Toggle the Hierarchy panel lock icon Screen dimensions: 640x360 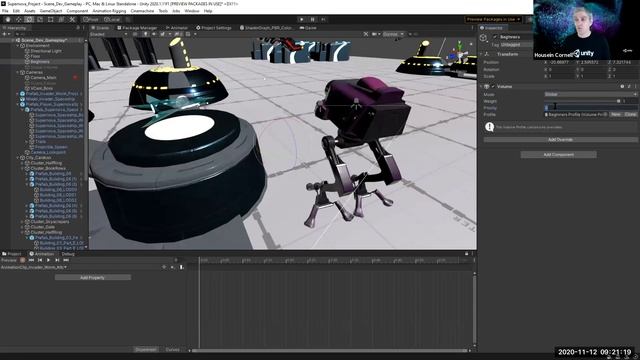pyautogui.click(x=78, y=28)
